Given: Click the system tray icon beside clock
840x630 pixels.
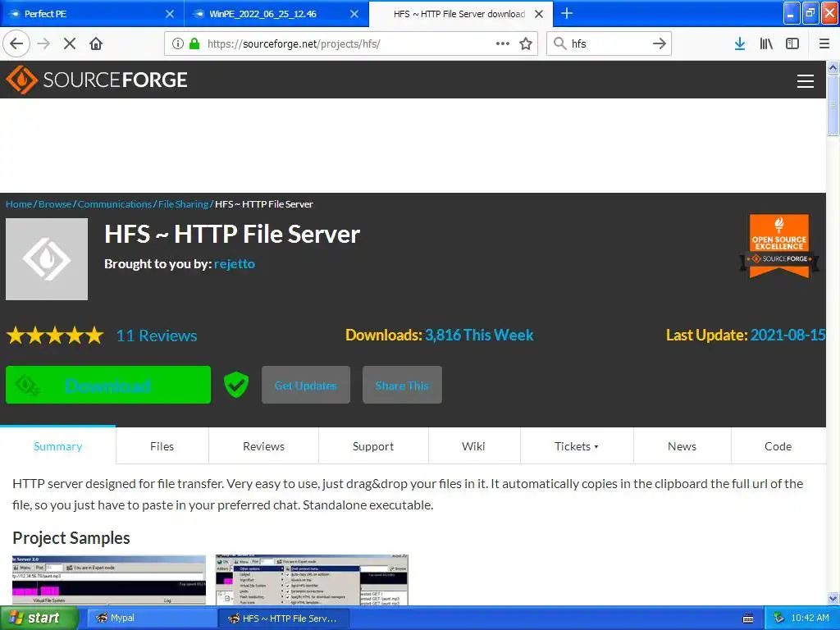Looking at the screenshot, I should pyautogui.click(x=779, y=618).
